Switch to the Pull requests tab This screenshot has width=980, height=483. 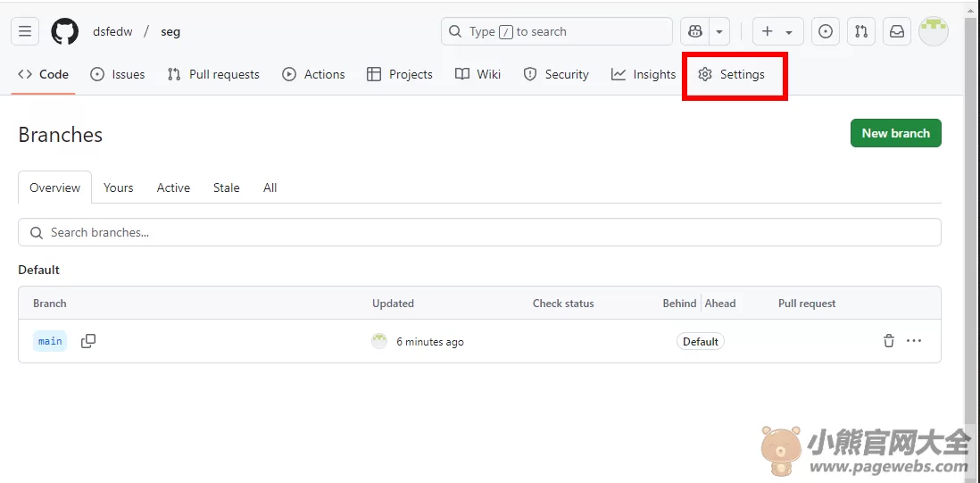(x=213, y=74)
